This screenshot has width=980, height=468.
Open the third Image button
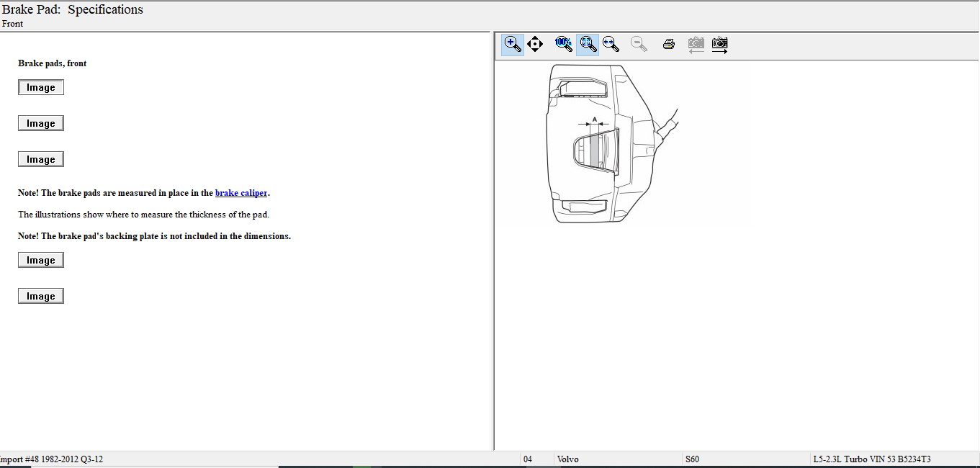pos(41,159)
